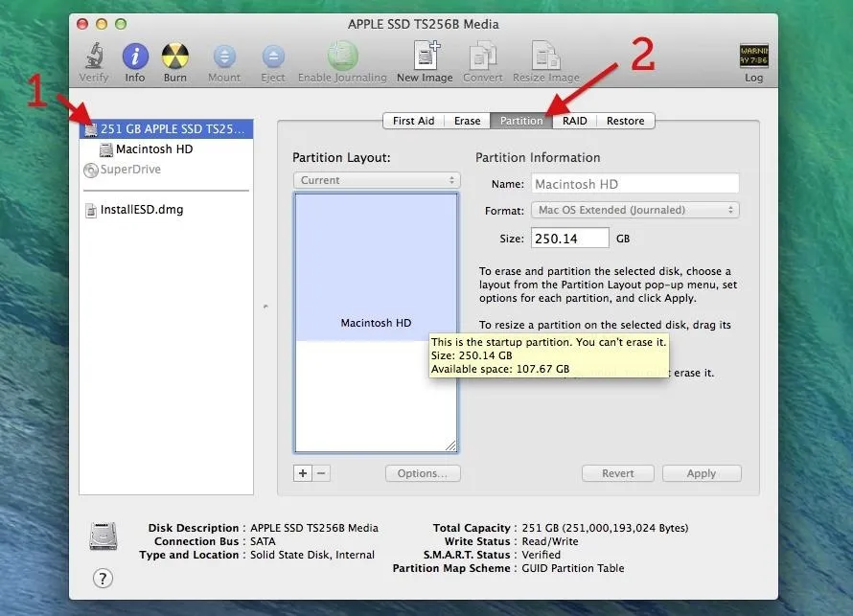
Task: Click the yellow minimize window button
Action: [102, 24]
